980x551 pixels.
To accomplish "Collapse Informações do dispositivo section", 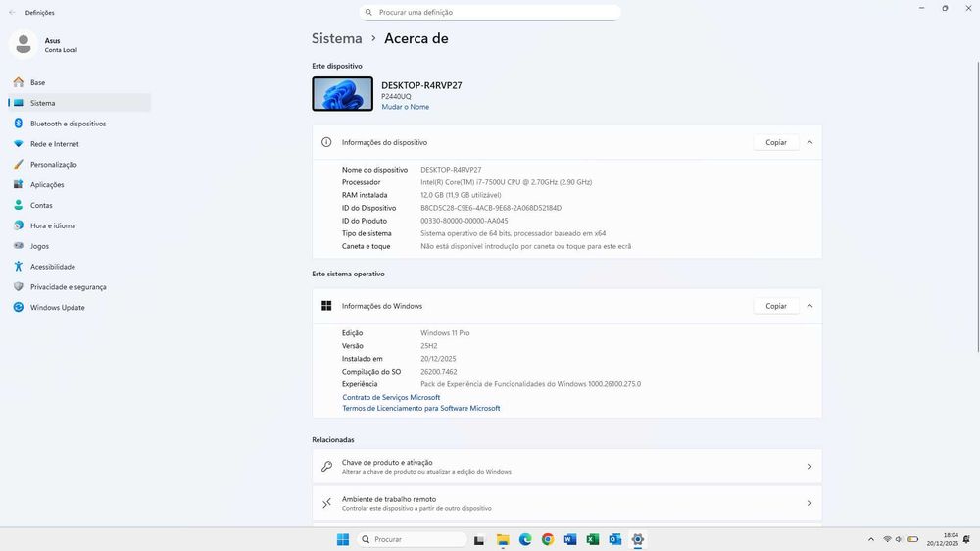I will point(809,142).
